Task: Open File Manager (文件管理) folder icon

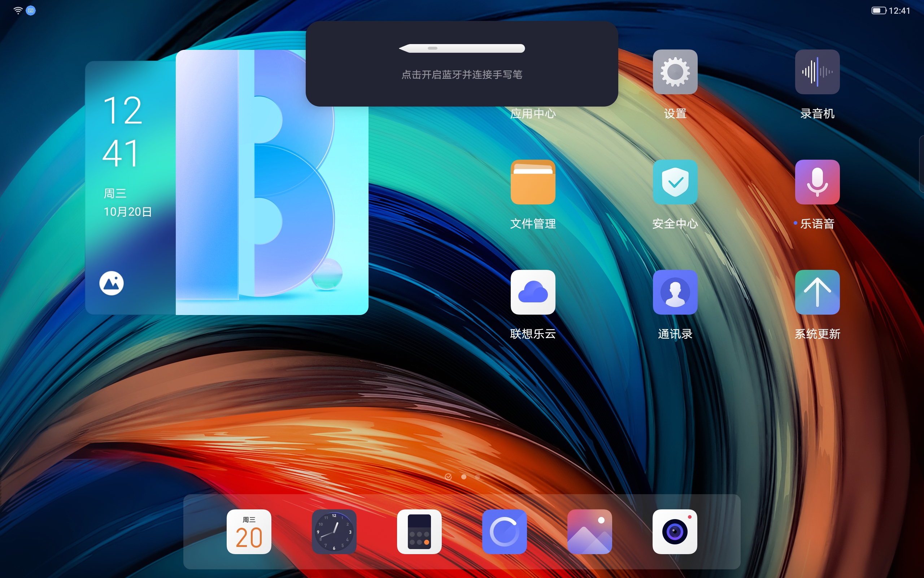Action: (533, 182)
